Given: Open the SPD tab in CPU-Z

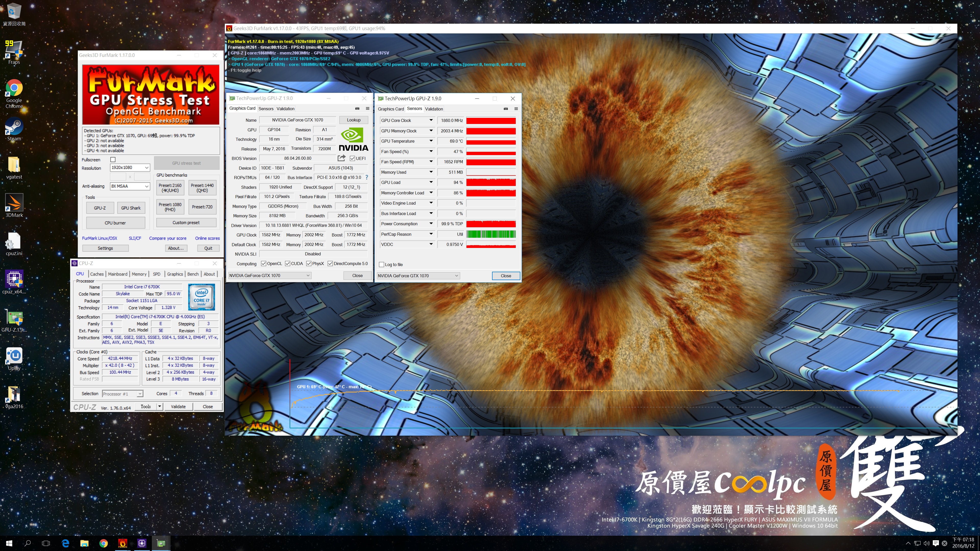Looking at the screenshot, I should click(156, 274).
